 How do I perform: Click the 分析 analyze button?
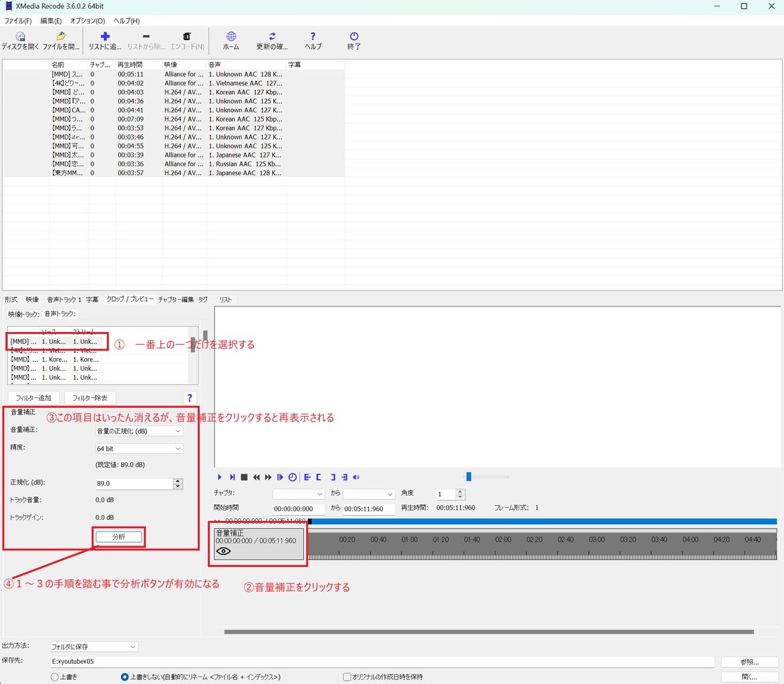(x=119, y=537)
